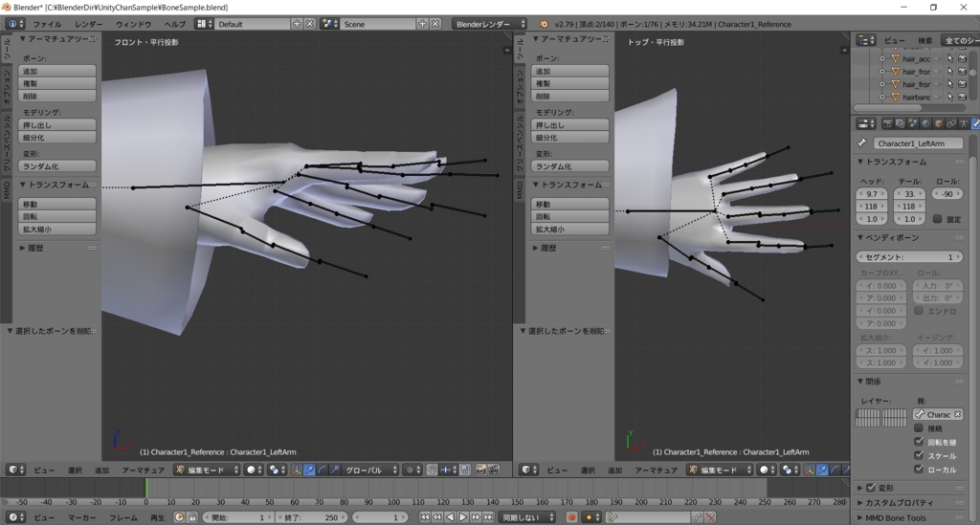Toggle visibility eye of hair_acc in outliner
This screenshot has width=980, height=525.
tap(938, 58)
